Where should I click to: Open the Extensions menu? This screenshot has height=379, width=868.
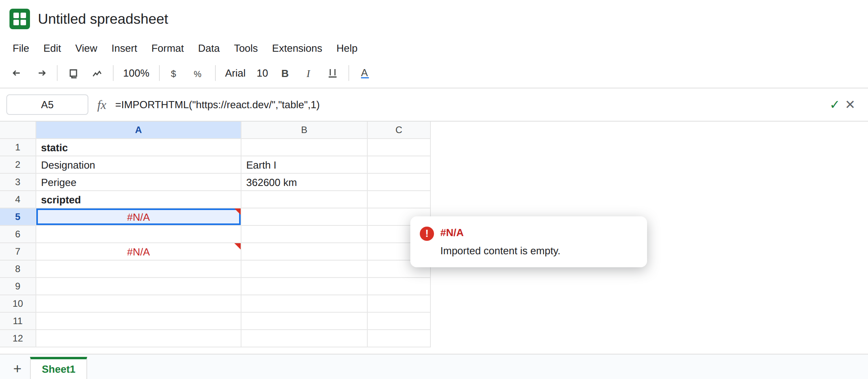(x=297, y=48)
